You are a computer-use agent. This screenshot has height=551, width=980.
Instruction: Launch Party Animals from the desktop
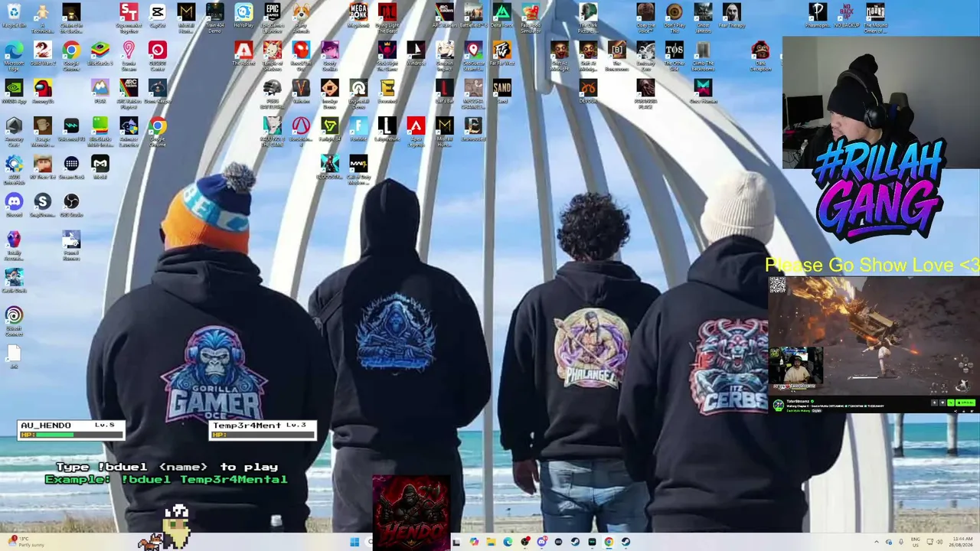click(x=301, y=18)
